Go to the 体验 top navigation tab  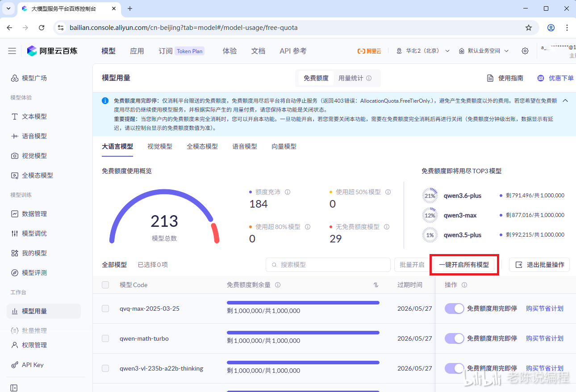pos(230,51)
